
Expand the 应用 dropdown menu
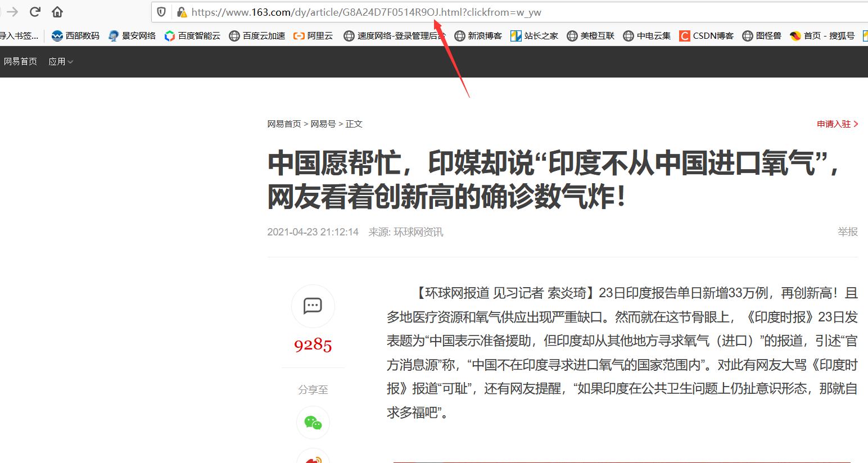61,61
